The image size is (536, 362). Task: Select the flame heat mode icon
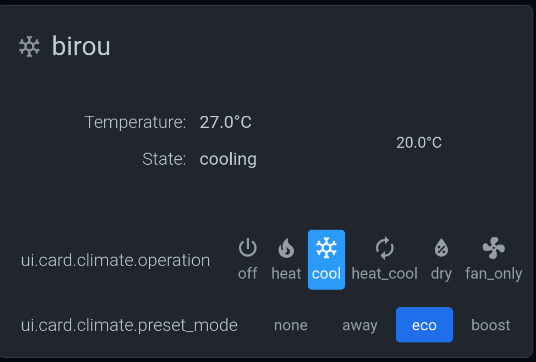tap(286, 247)
